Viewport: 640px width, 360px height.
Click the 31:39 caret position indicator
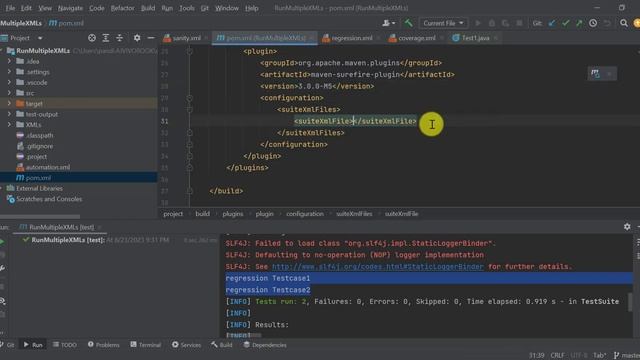click(537, 355)
